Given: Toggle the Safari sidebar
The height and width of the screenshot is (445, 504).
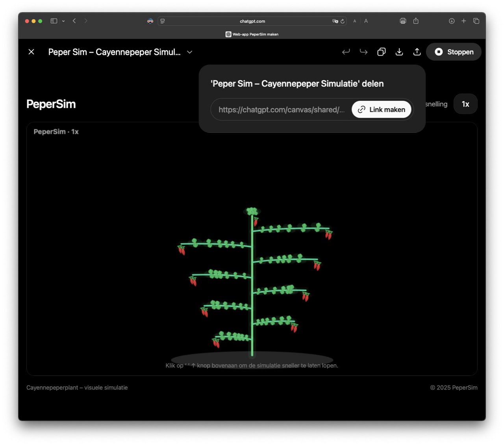Looking at the screenshot, I should tap(54, 21).
